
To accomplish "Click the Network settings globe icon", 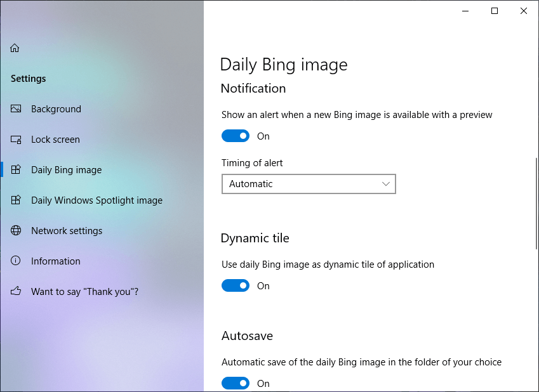I will point(16,230).
